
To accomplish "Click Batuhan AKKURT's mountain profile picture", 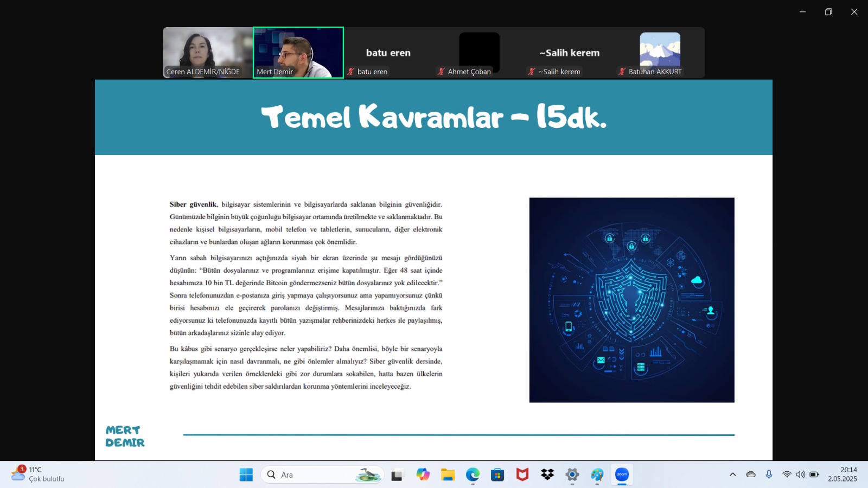I will pyautogui.click(x=660, y=49).
